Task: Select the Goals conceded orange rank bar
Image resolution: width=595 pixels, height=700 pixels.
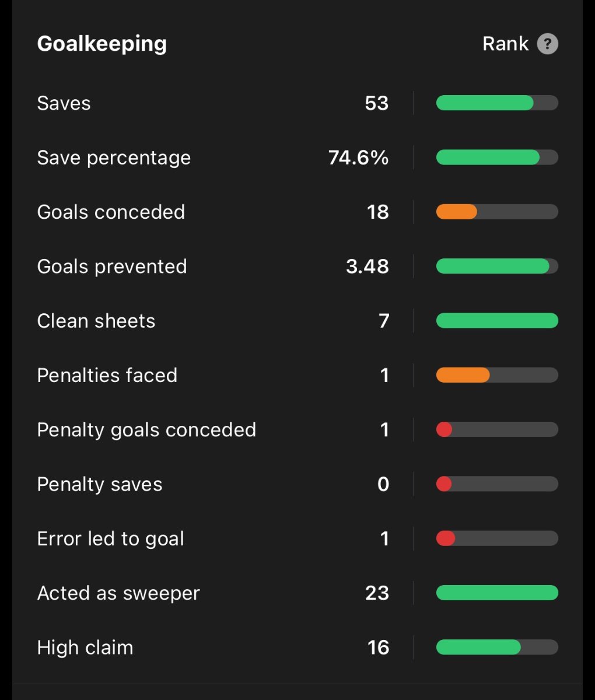Action: 457,212
